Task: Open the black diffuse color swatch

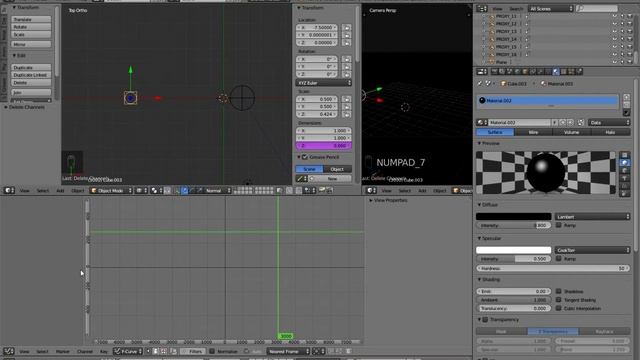Action: tap(513, 217)
